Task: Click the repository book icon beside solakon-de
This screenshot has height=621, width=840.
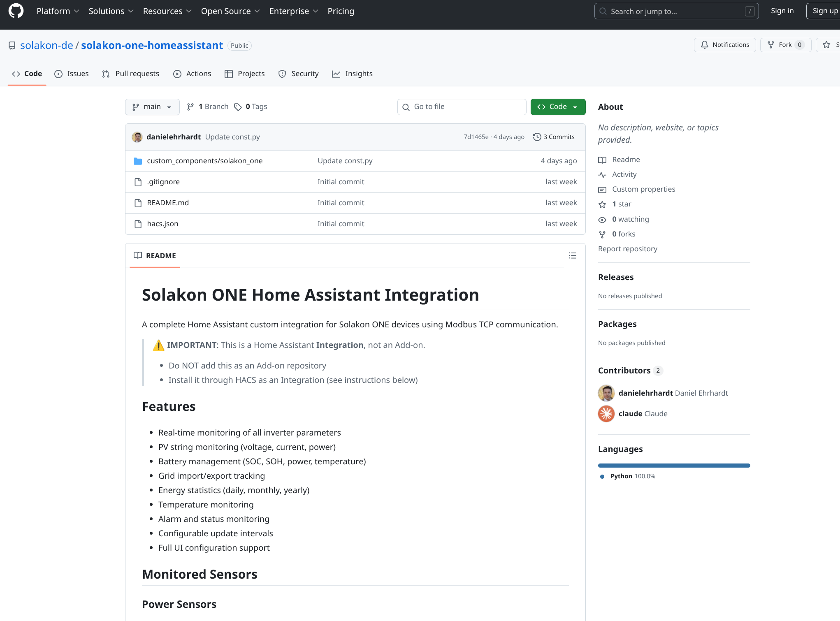Action: point(12,46)
